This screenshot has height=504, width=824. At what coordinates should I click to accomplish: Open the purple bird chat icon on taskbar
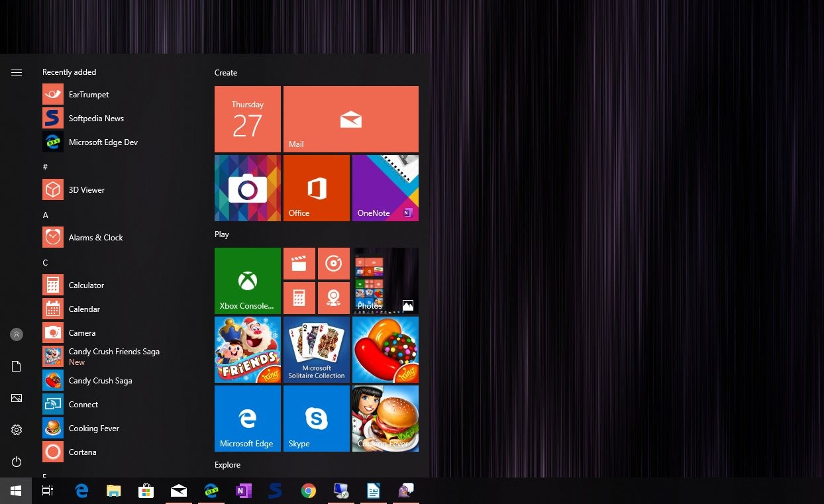[x=406, y=491]
